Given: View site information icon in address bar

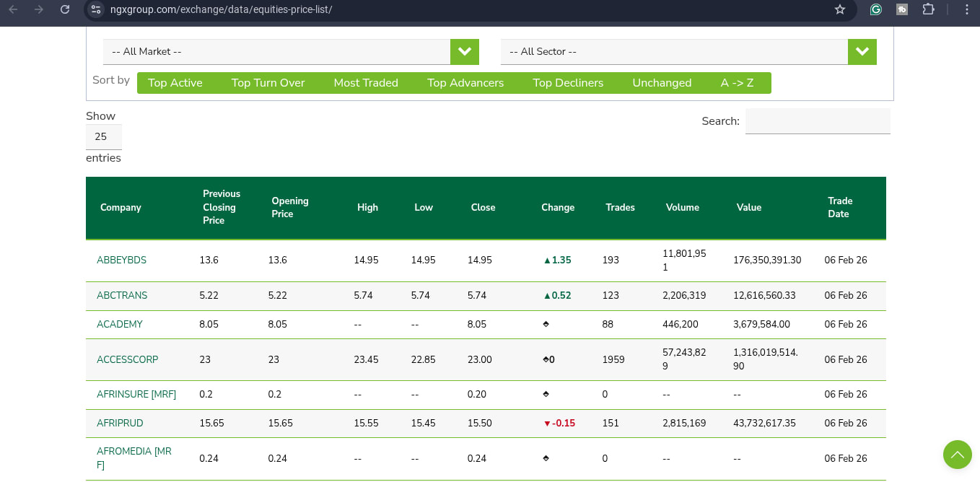Looking at the screenshot, I should click(x=96, y=9).
